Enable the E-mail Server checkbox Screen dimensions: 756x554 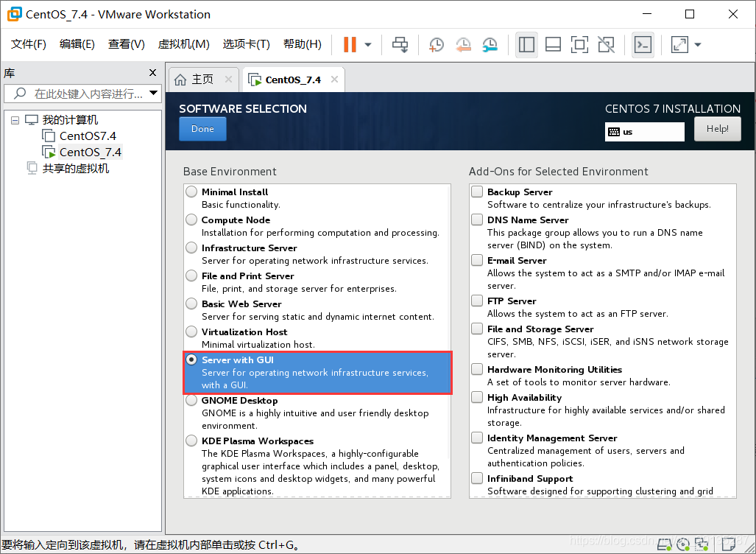click(x=477, y=260)
